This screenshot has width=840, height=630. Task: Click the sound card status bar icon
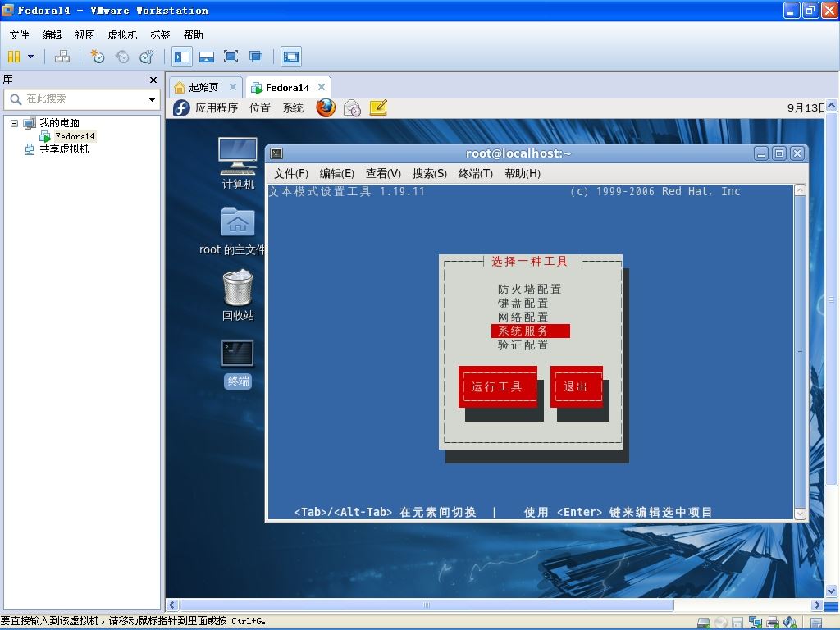click(x=790, y=623)
